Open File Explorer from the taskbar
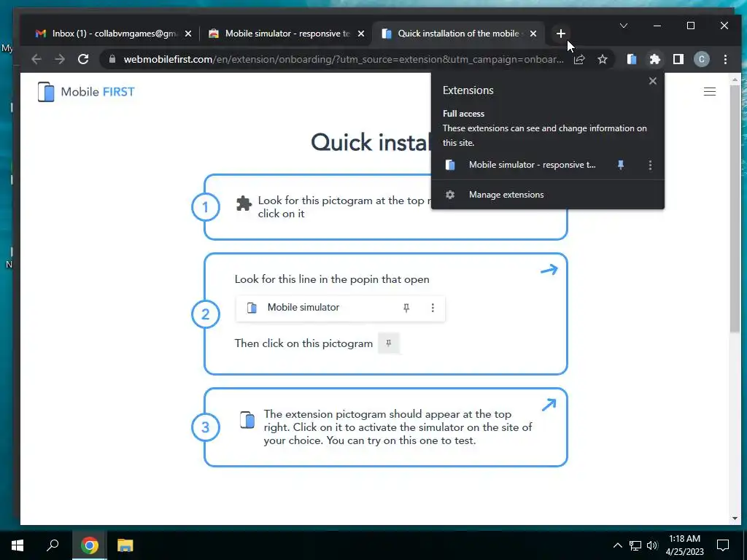Screen dimensions: 747x560 [x=125, y=545]
